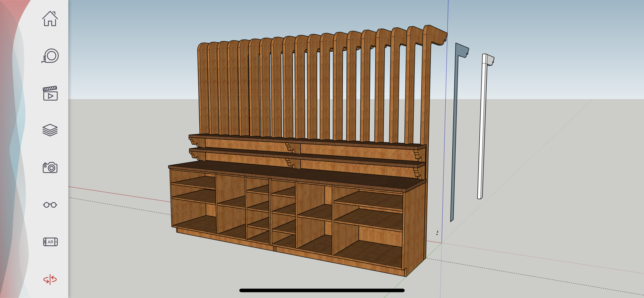Open the Scenes clapperboard panel

pos(50,93)
